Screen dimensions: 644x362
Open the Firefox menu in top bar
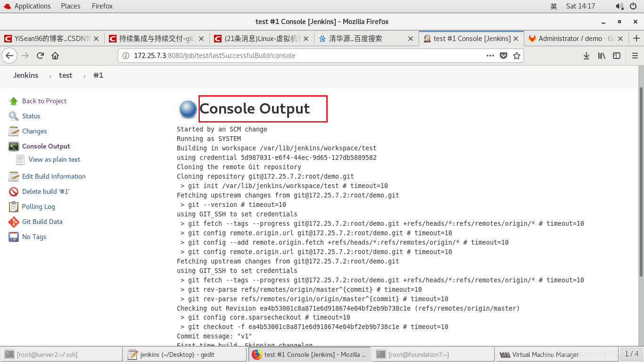(102, 6)
